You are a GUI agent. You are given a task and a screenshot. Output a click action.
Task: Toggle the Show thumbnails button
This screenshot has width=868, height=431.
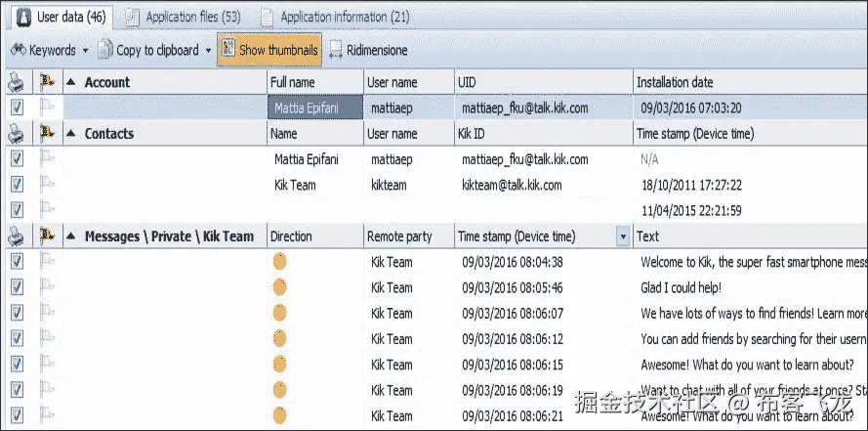(x=269, y=50)
